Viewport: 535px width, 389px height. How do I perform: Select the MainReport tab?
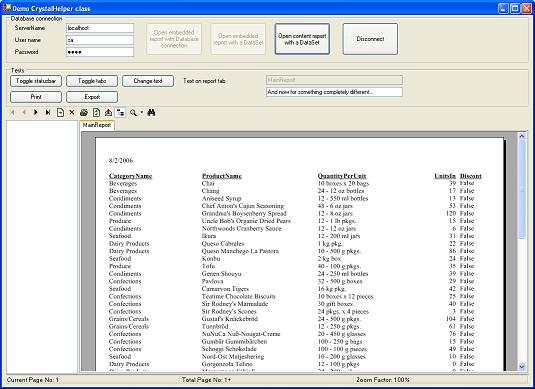[x=97, y=125]
